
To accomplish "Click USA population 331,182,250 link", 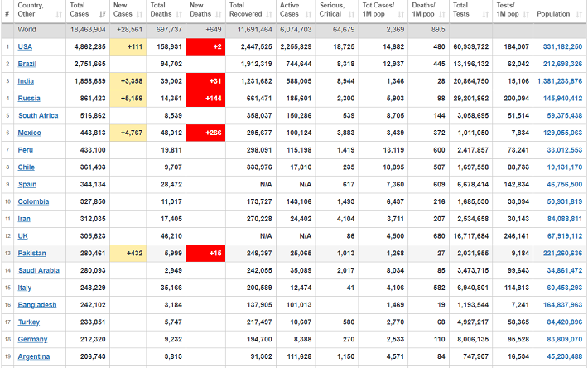I will [x=562, y=47].
